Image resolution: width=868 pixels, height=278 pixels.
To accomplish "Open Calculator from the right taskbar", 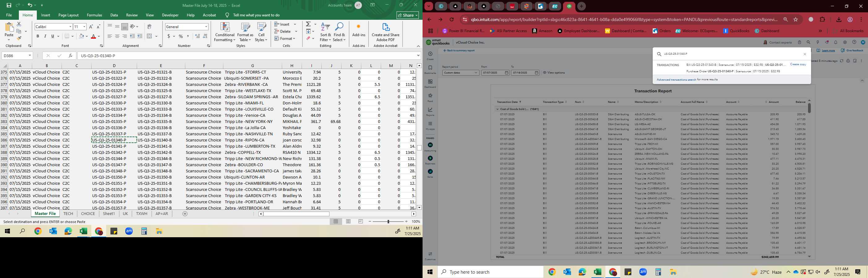I will (x=658, y=272).
